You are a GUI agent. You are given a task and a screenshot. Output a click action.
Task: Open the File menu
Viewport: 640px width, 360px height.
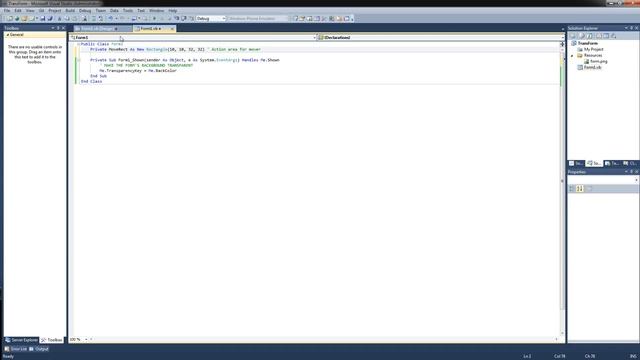click(x=7, y=11)
